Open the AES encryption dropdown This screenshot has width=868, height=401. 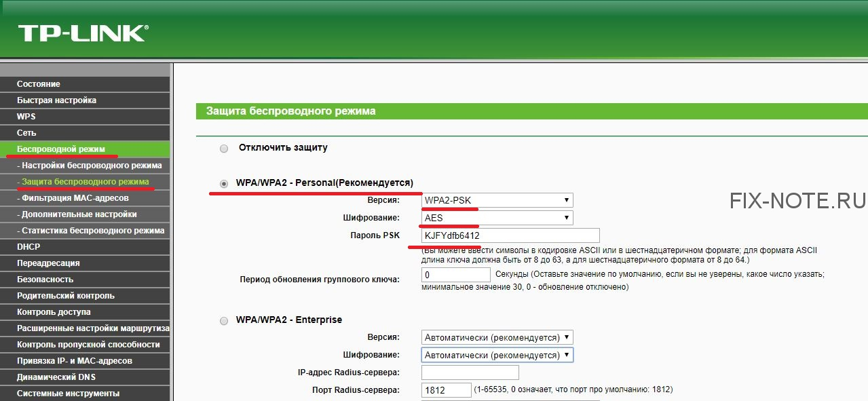497,218
